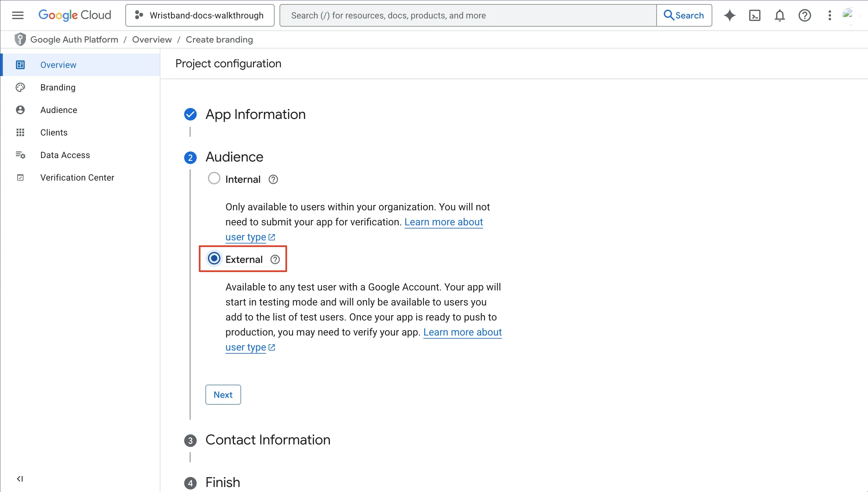868x492 pixels.
Task: Open the notifications bell
Action: tap(780, 15)
